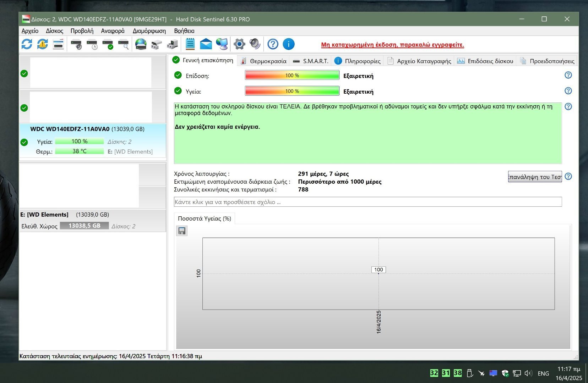Click the first disk blocks icon after the globe
588x383 pixels.
pos(156,44)
